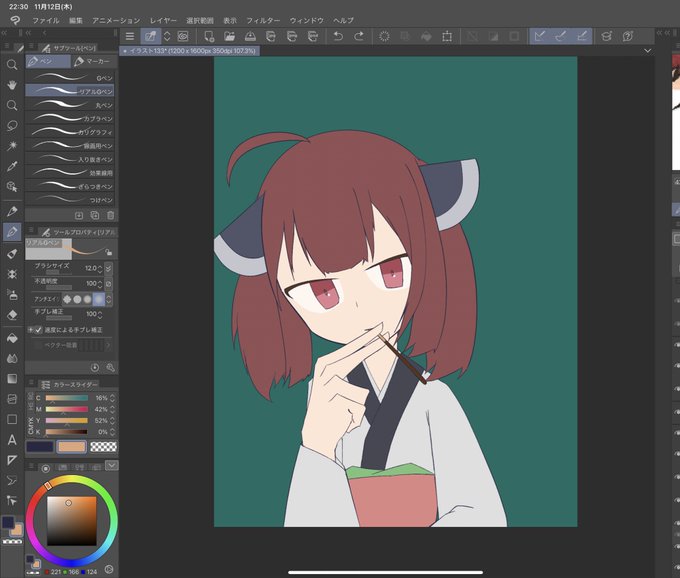
Task: Select the Hand move tool
Action: pyautogui.click(x=12, y=85)
